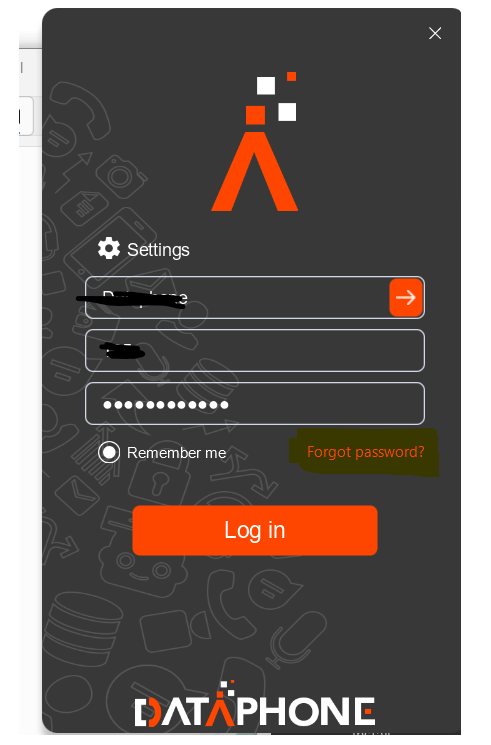
Task: Toggle the Remember me radio button
Action: click(109, 452)
